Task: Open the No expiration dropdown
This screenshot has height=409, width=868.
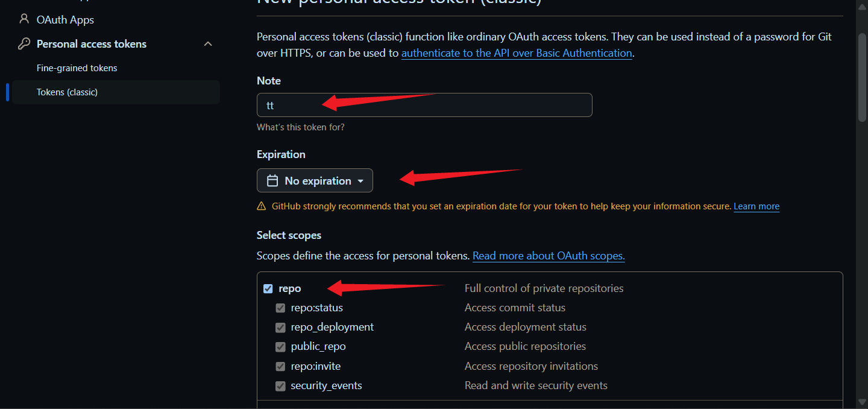Action: coord(315,181)
